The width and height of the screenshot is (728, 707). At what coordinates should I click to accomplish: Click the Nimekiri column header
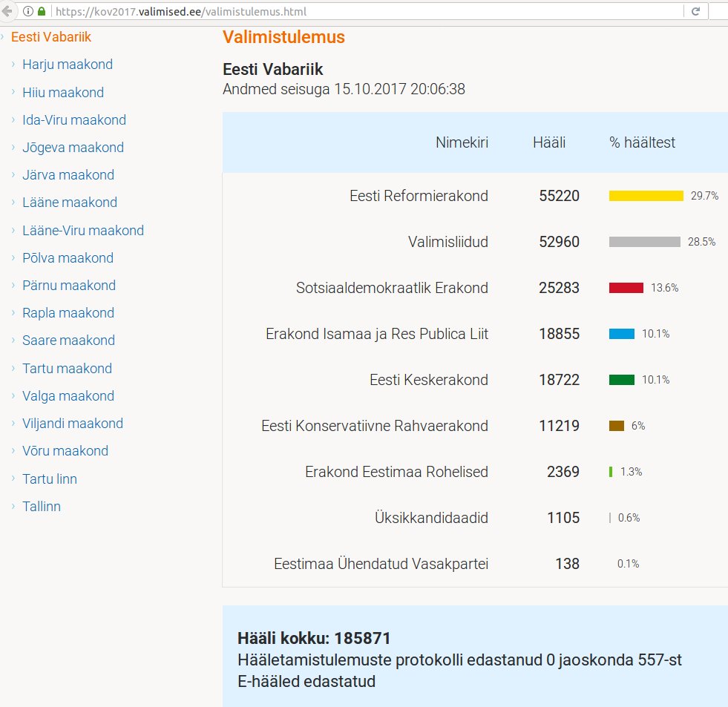coord(462,142)
